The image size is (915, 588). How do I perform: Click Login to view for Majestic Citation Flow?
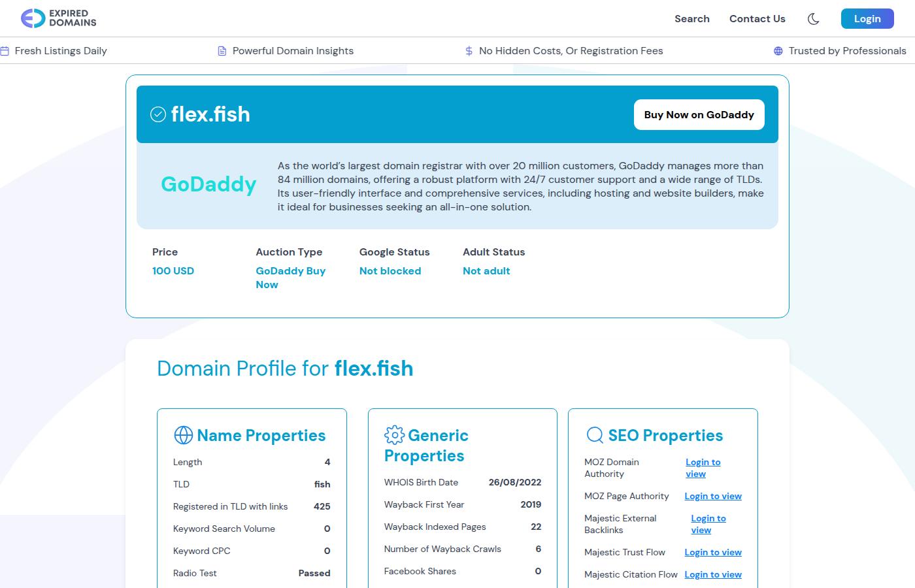(713, 574)
